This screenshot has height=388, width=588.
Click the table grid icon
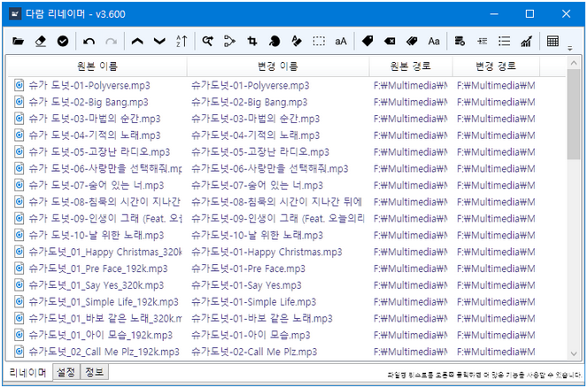point(553,42)
